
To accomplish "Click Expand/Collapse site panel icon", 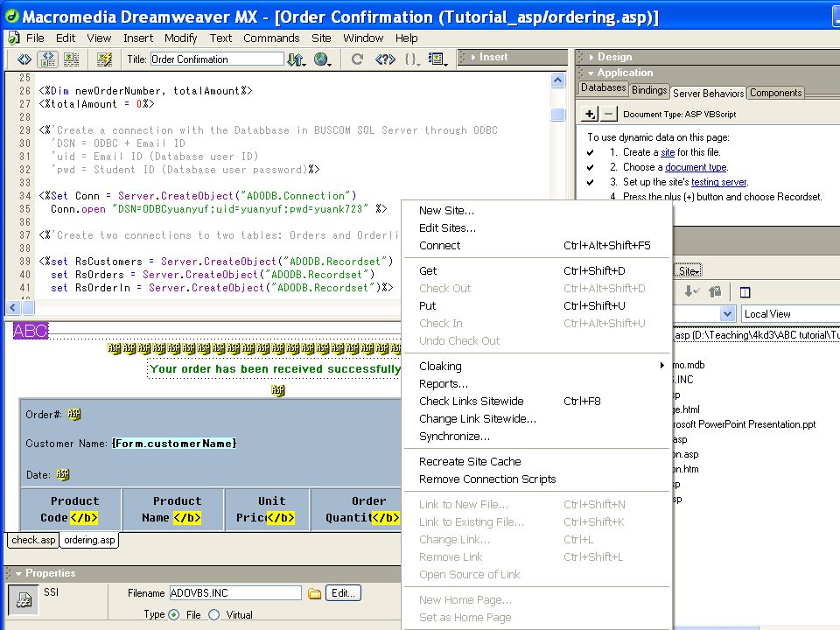I will (745, 292).
